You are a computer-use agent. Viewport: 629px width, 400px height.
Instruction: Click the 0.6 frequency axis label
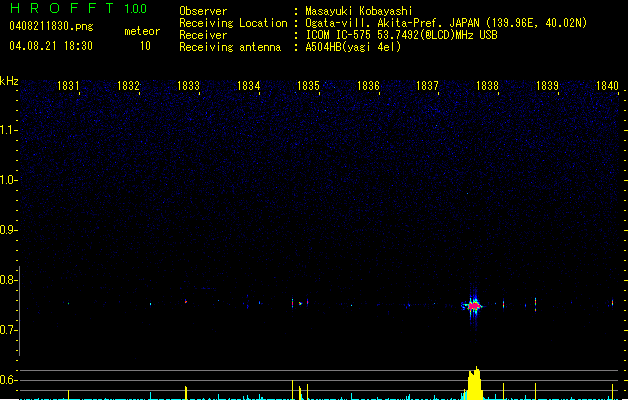[9, 381]
